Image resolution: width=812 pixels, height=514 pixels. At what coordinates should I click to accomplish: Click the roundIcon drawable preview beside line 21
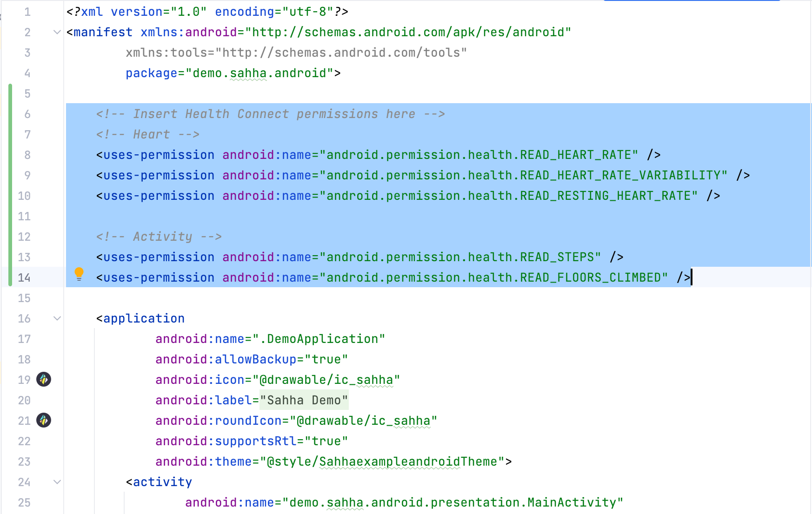[43, 421]
